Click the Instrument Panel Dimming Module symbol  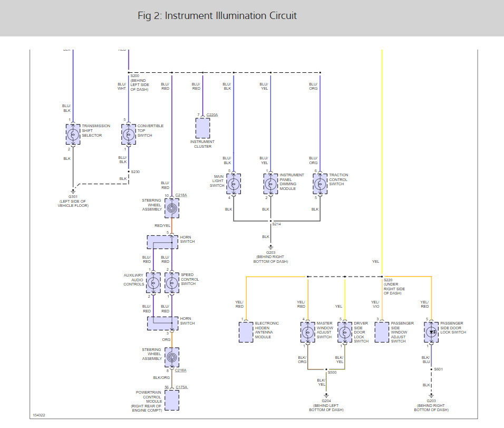click(270, 184)
